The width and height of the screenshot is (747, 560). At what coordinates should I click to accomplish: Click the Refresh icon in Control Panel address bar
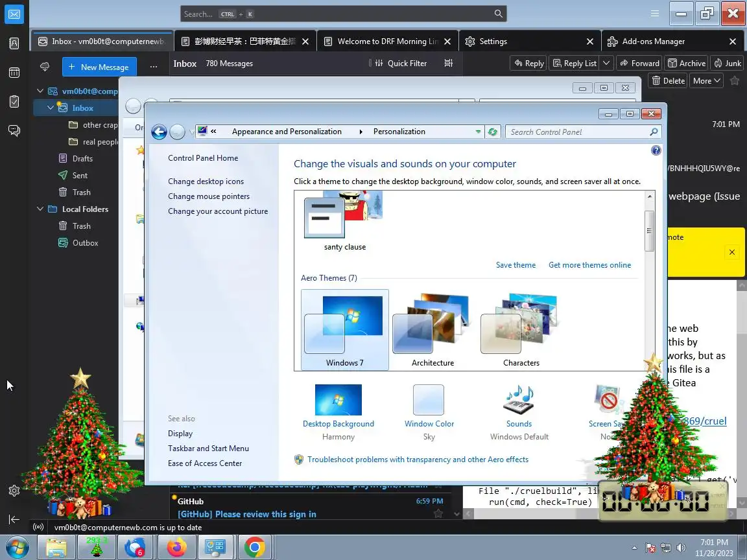click(493, 132)
